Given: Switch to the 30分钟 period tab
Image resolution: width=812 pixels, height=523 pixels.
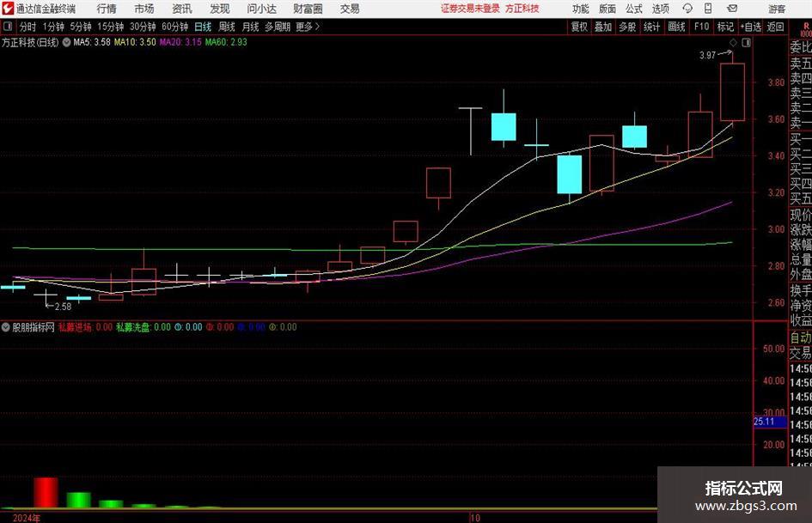Looking at the screenshot, I should (x=143, y=27).
